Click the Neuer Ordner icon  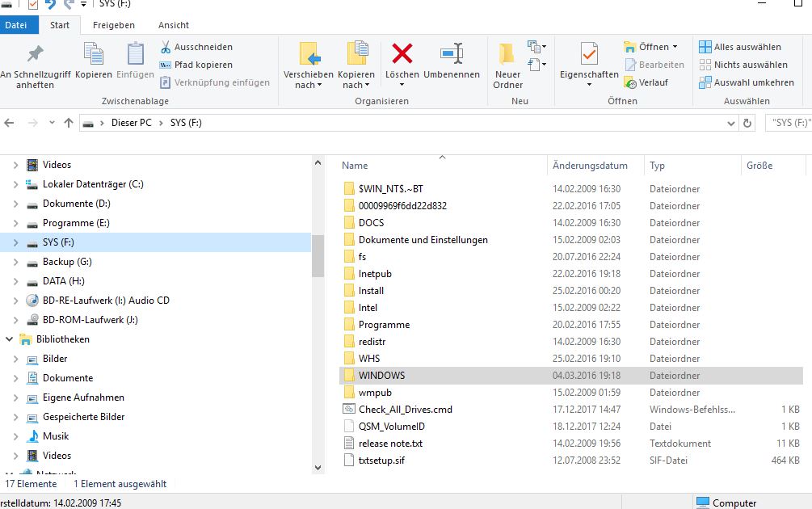(x=507, y=54)
